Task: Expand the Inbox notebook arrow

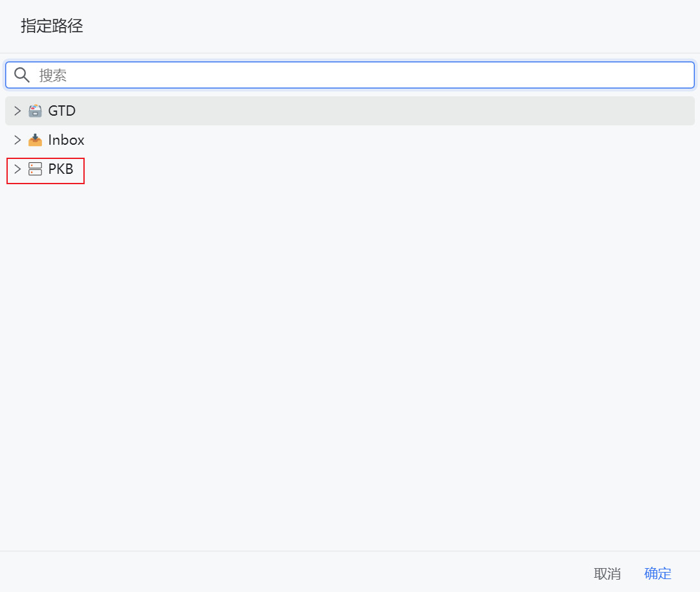Action: point(17,140)
